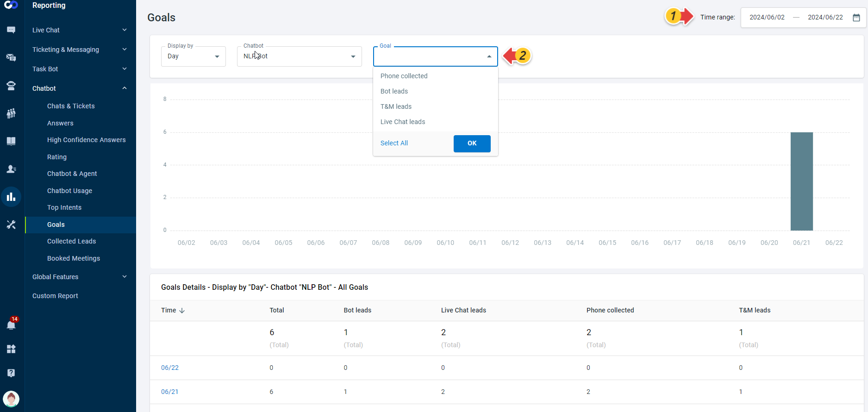Open the Chatbot Usage report
The height and width of the screenshot is (412, 868).
click(x=69, y=191)
